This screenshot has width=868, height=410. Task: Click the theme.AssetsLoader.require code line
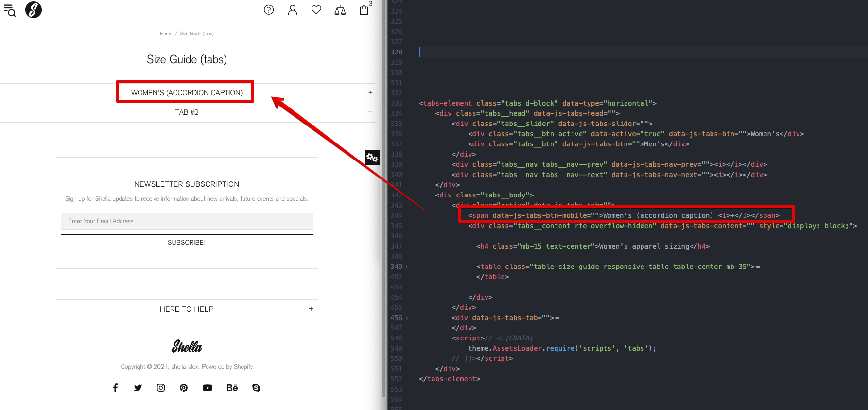pyautogui.click(x=562, y=348)
